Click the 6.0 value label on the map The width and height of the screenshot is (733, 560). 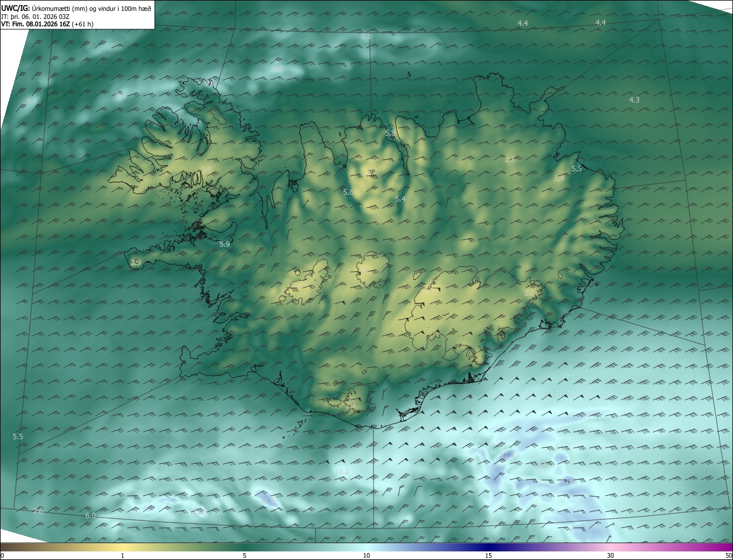90,516
